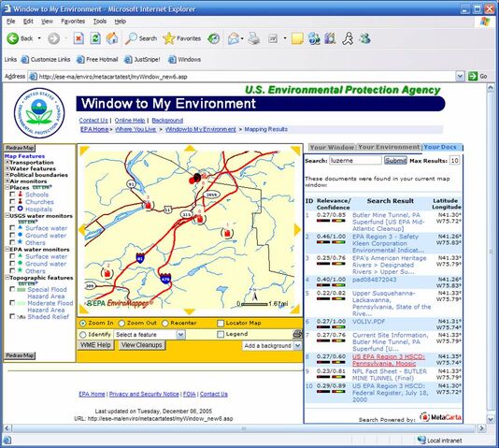Viewport: 499px width, 448px height.
Task: Select the Identify radio button
Action: pos(83,335)
